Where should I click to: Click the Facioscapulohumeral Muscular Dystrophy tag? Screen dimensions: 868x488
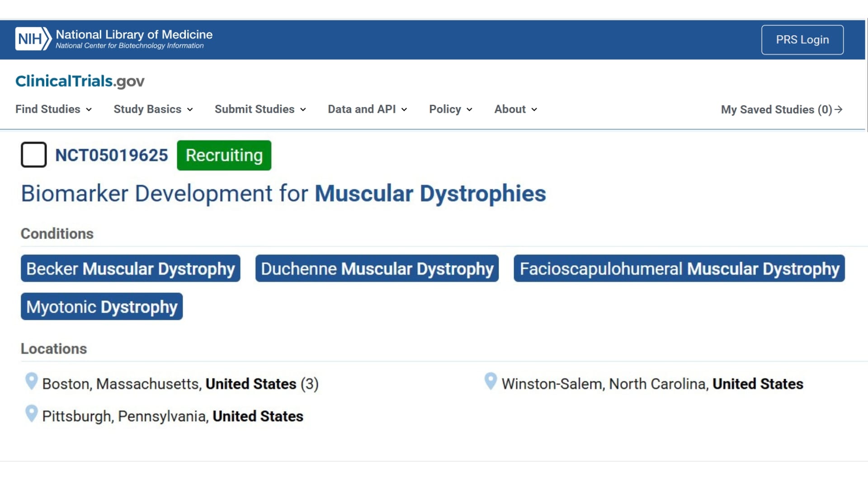(x=679, y=269)
